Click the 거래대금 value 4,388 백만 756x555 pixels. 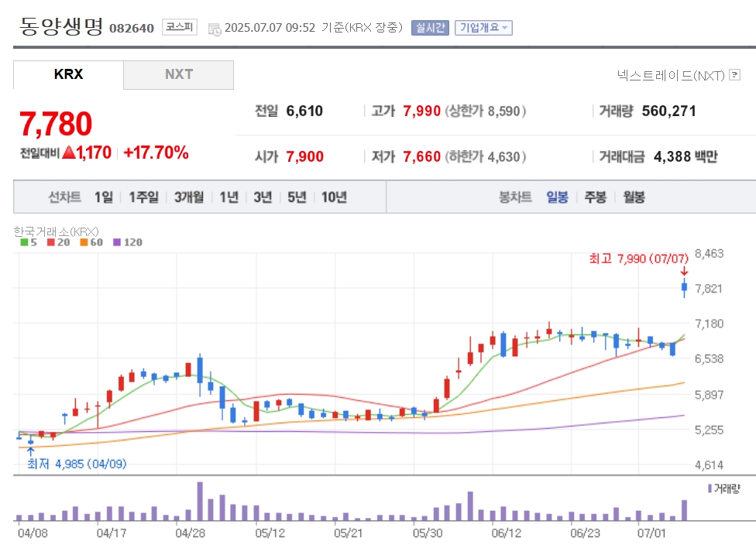click(686, 156)
